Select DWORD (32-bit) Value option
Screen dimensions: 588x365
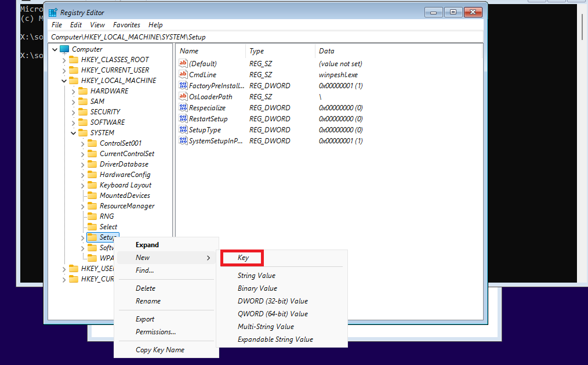[273, 301]
